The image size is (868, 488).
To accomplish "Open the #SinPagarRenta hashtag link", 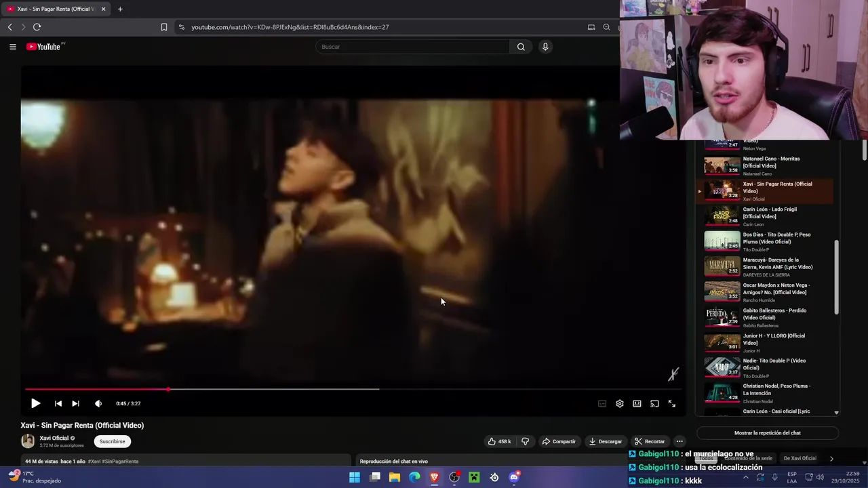I will pyautogui.click(x=121, y=462).
